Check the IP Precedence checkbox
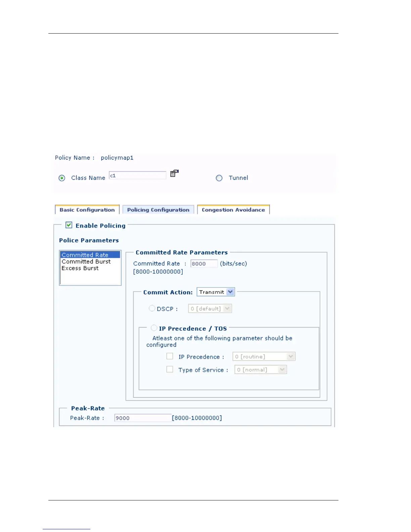This screenshot has height=532, width=411. click(x=170, y=356)
